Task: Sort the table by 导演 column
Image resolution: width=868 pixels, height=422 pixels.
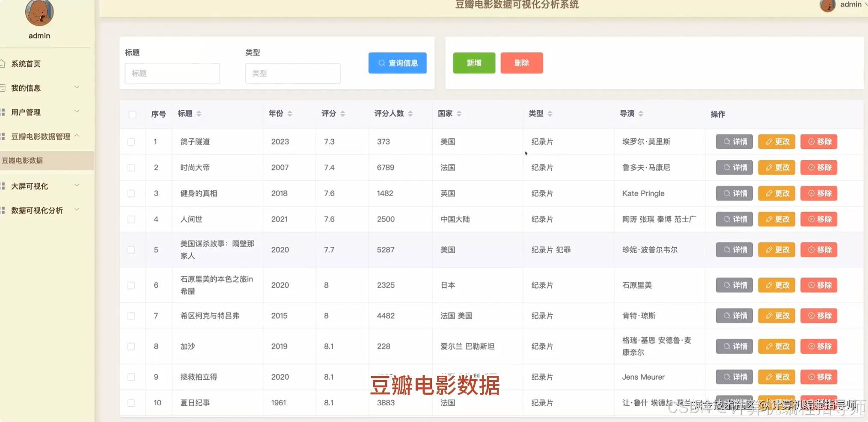Action: tap(641, 114)
